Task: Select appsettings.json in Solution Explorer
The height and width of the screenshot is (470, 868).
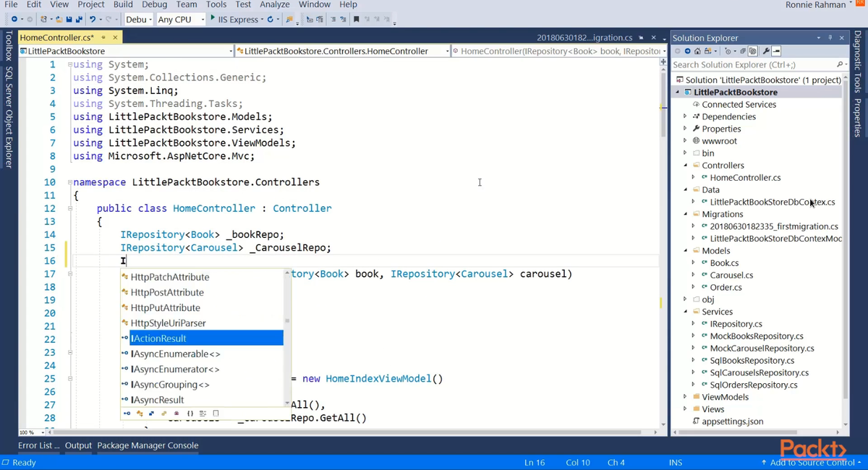Action: point(732,421)
